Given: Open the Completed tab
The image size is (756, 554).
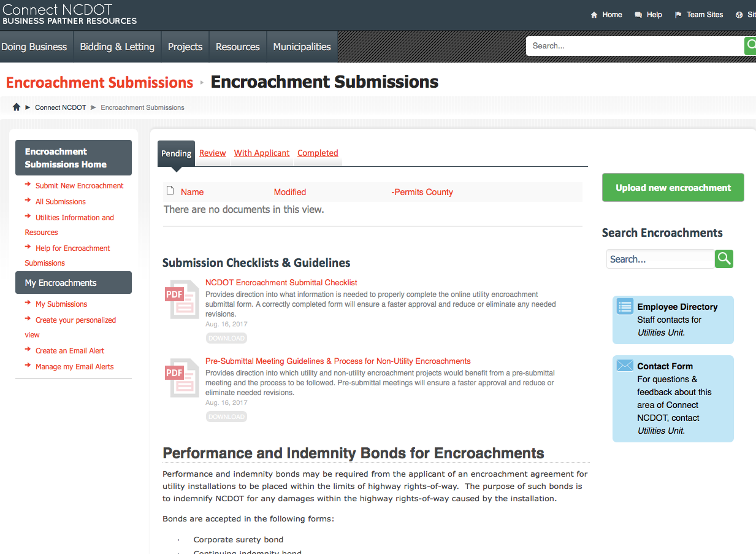Looking at the screenshot, I should tap(318, 153).
